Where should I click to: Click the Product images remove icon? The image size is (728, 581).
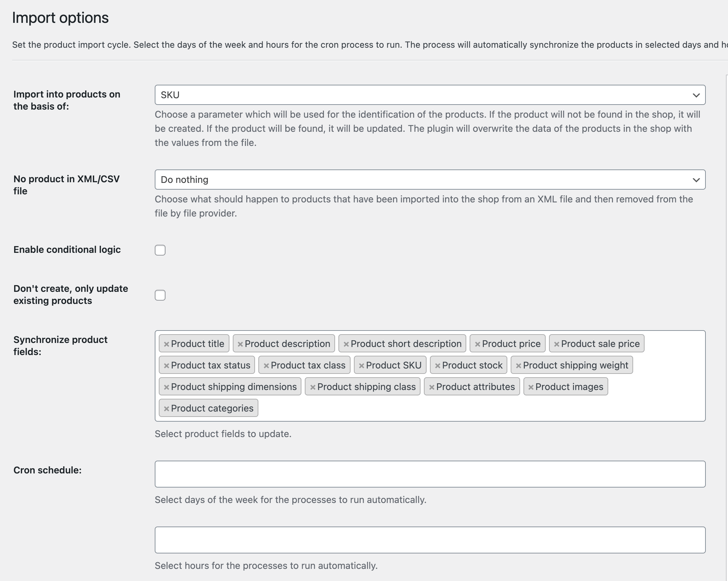530,387
